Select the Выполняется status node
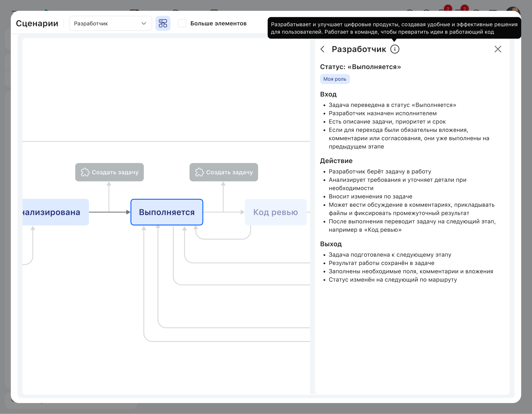532x414 pixels. [x=167, y=212]
